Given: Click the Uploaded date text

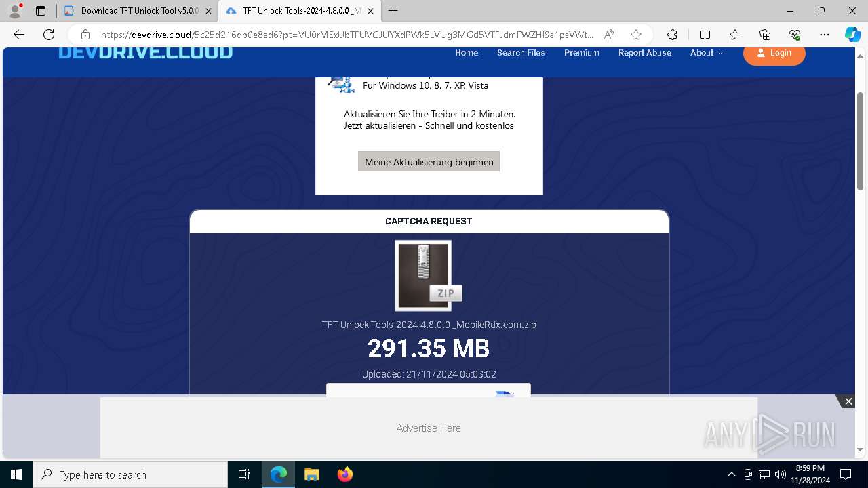Looking at the screenshot, I should pos(429,374).
